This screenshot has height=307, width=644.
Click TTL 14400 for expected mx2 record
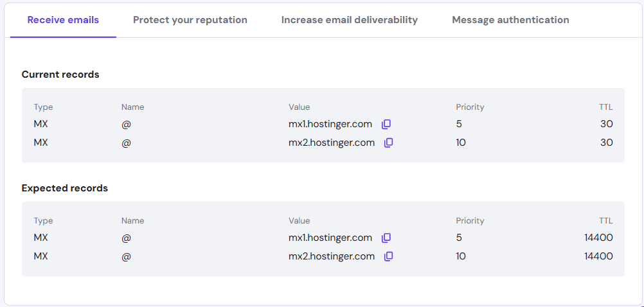(598, 256)
